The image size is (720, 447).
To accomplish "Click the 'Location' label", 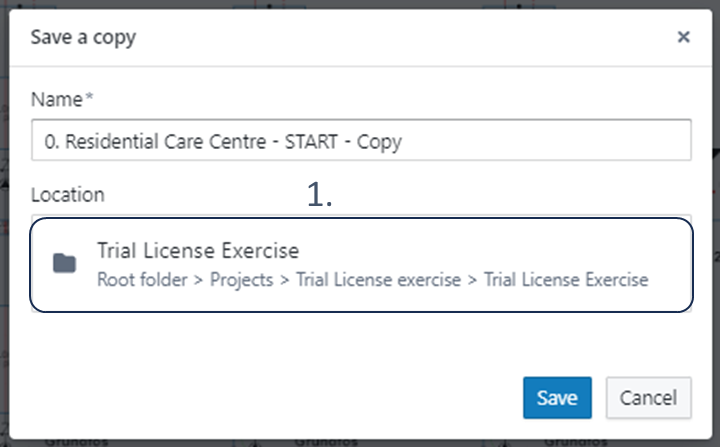I will 67,195.
